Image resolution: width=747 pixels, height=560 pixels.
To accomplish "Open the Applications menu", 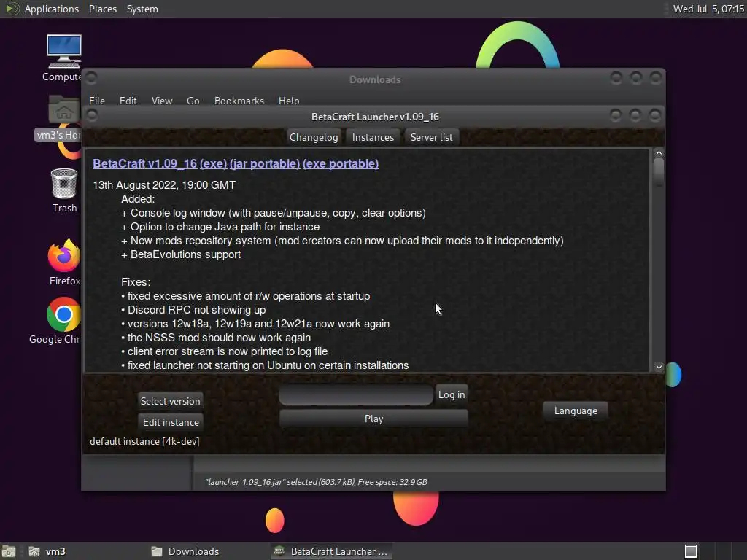I will tap(52, 9).
